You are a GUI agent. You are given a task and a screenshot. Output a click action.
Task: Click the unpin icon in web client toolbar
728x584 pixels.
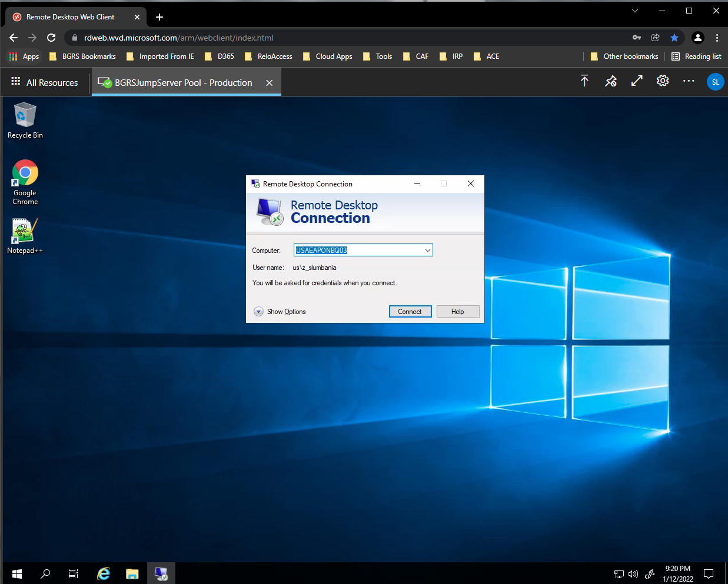pos(611,81)
